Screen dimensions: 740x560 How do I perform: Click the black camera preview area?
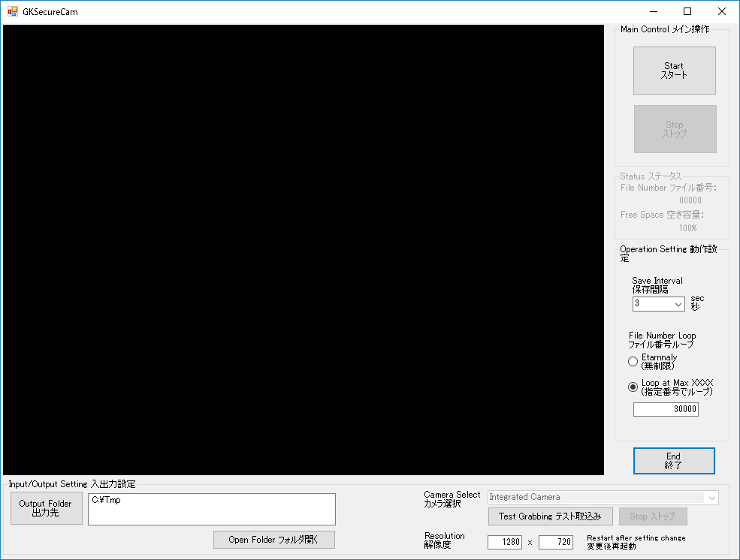(x=304, y=250)
